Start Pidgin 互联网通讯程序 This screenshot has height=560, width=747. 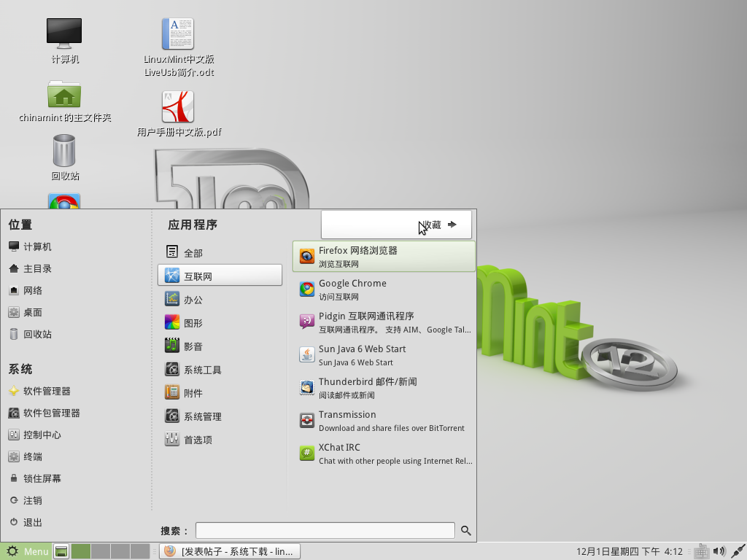(384, 322)
